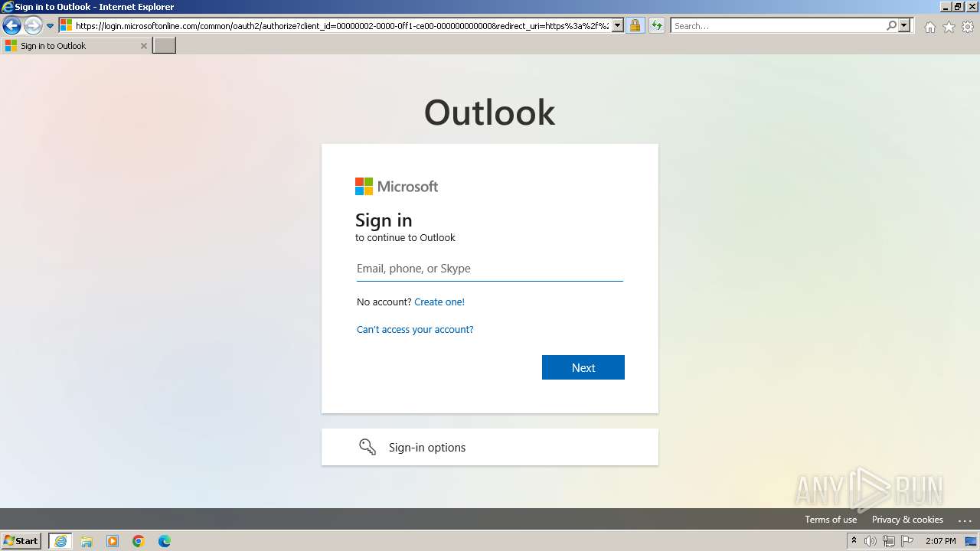Click the Home icon
The image size is (980, 551).
tap(929, 27)
